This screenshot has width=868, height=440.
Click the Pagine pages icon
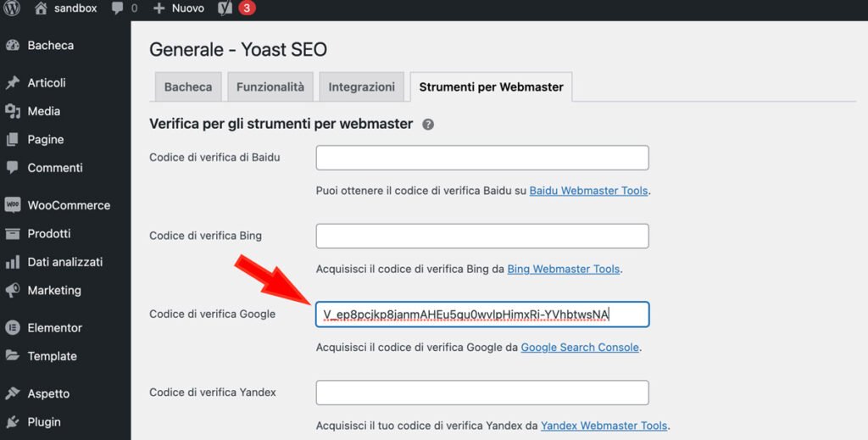12,140
